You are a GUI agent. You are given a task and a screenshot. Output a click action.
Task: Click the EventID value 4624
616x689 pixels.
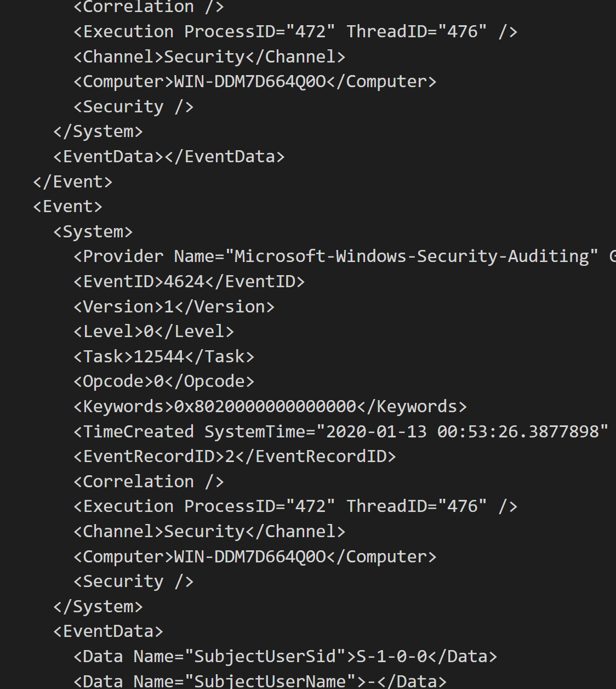(184, 282)
